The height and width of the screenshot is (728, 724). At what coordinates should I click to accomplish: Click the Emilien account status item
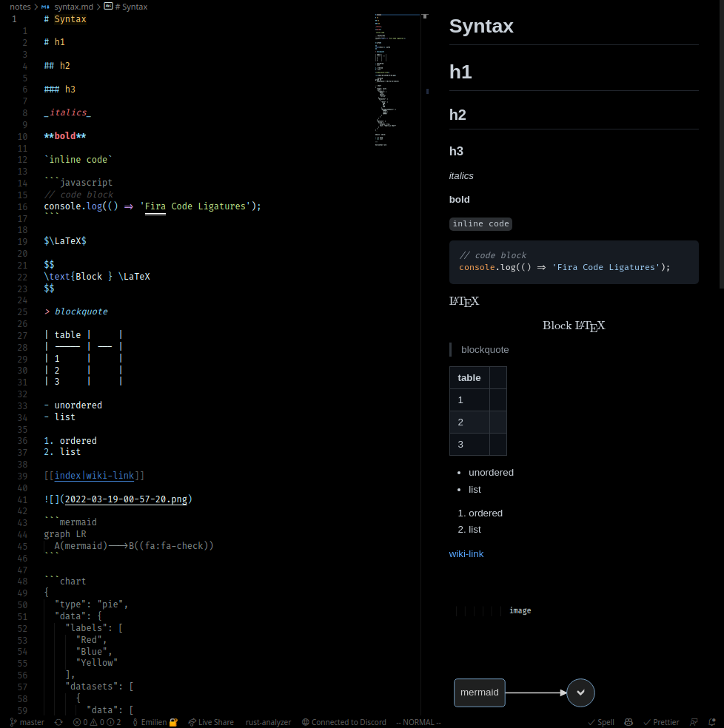coord(155,722)
